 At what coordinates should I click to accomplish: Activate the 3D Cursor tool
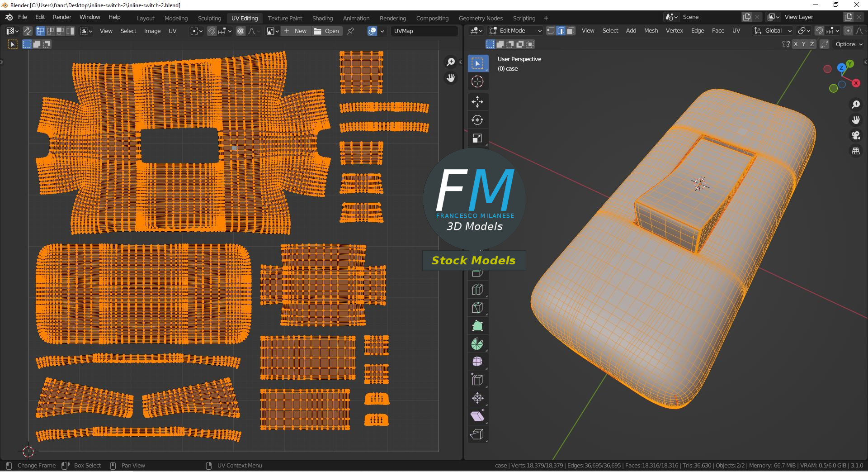477,82
